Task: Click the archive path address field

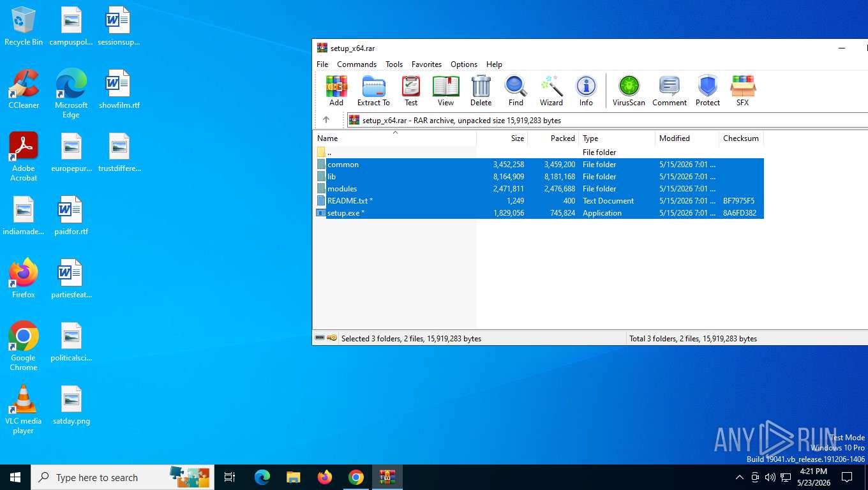Action: (x=606, y=120)
